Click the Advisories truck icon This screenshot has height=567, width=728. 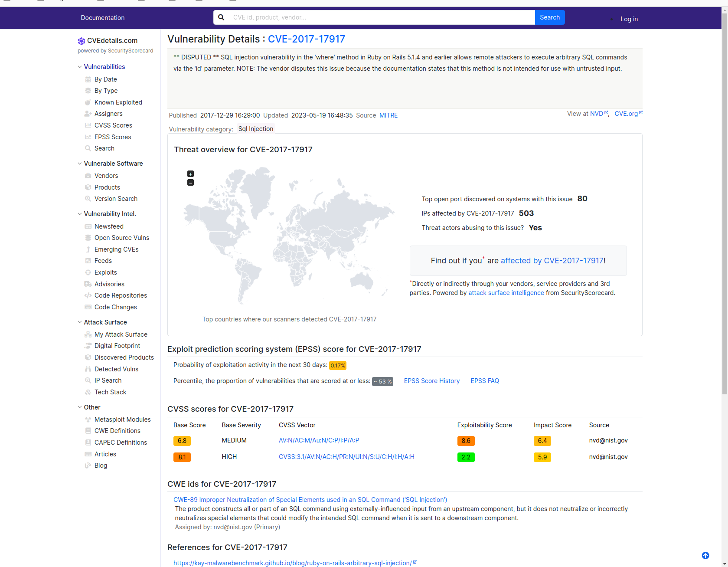[88, 284]
